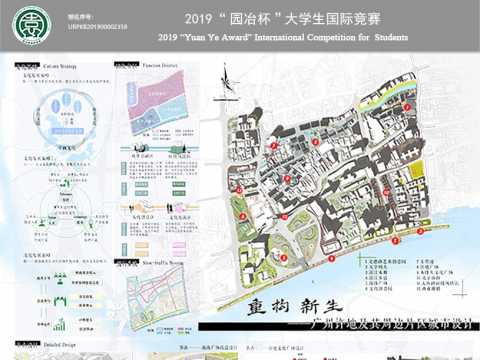Click the red marker inside the circular plaza
Image resolution: width=480 pixels, height=360 pixels.
tap(284, 257)
